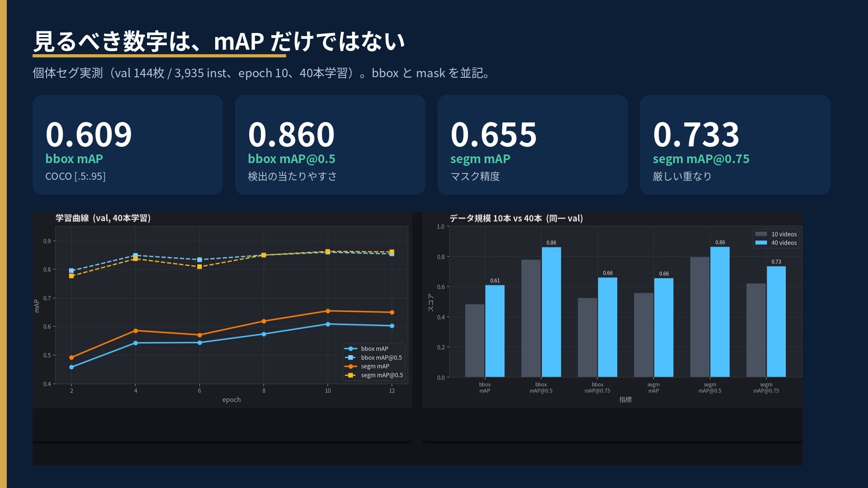
Task: Click the 'epoch' x-axis label
Action: coord(231,400)
